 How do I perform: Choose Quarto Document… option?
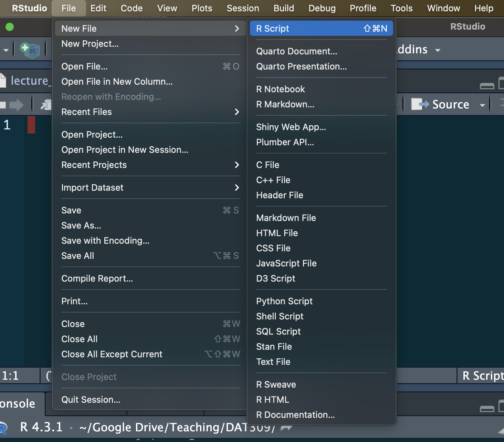(322, 51)
